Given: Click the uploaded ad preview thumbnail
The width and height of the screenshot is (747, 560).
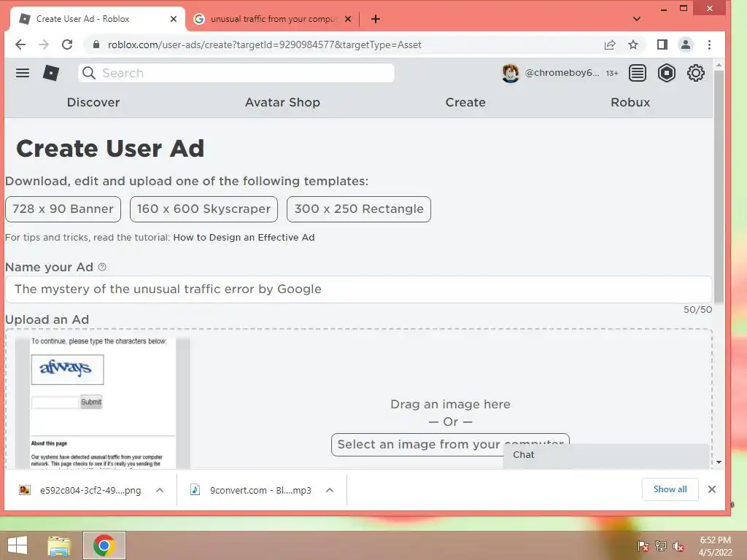Looking at the screenshot, I should [x=102, y=402].
